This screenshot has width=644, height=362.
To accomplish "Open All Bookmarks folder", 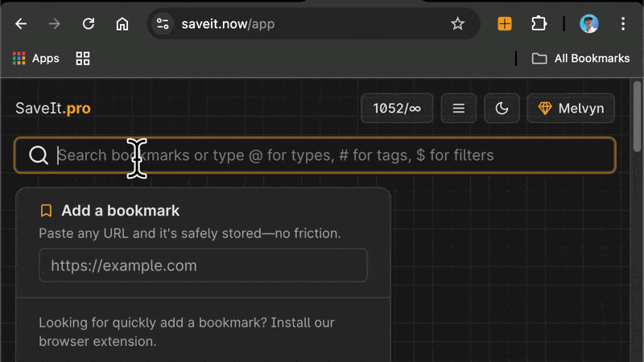I will 580,58.
